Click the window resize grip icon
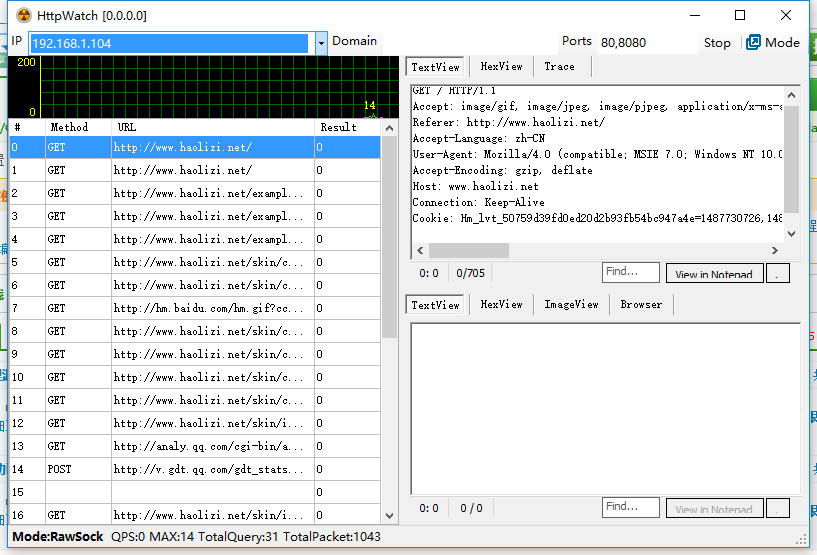 click(x=801, y=540)
